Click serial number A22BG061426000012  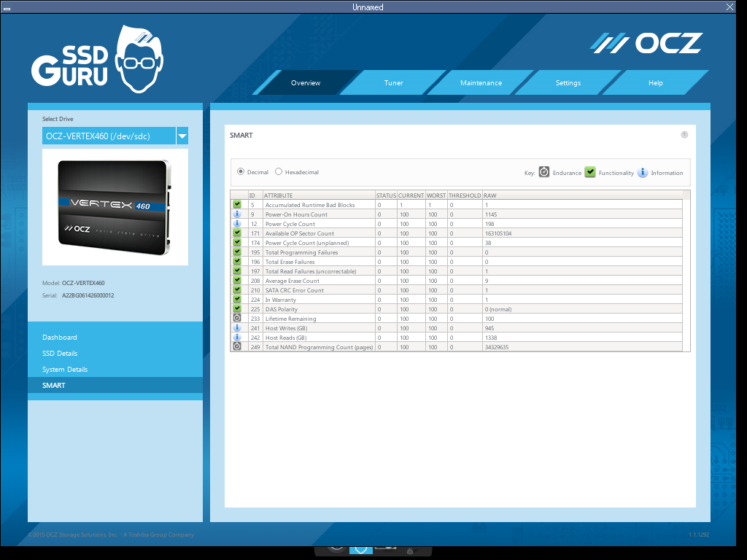pos(88,295)
